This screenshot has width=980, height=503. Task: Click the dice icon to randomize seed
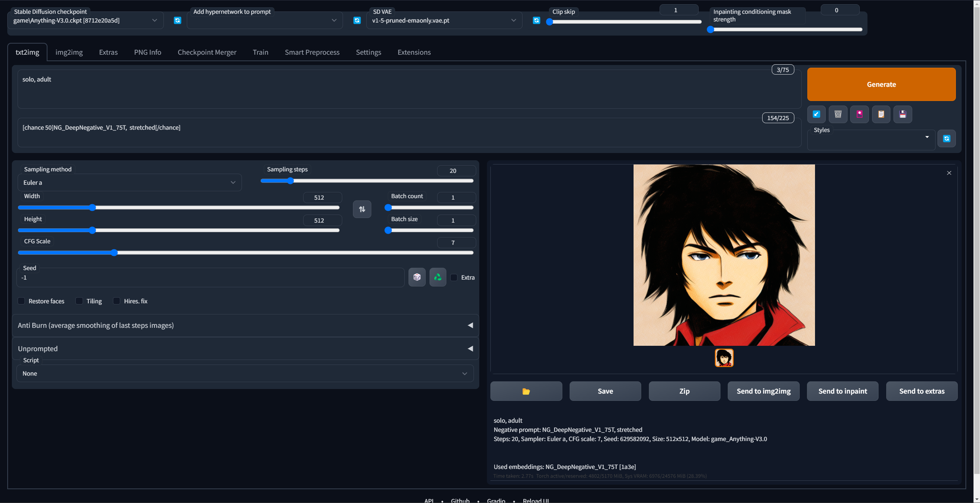pos(417,277)
